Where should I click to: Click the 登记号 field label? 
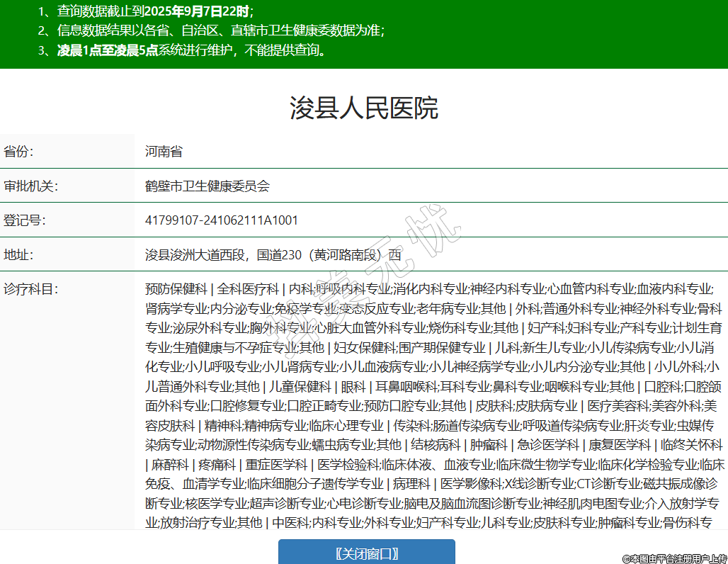point(25,220)
